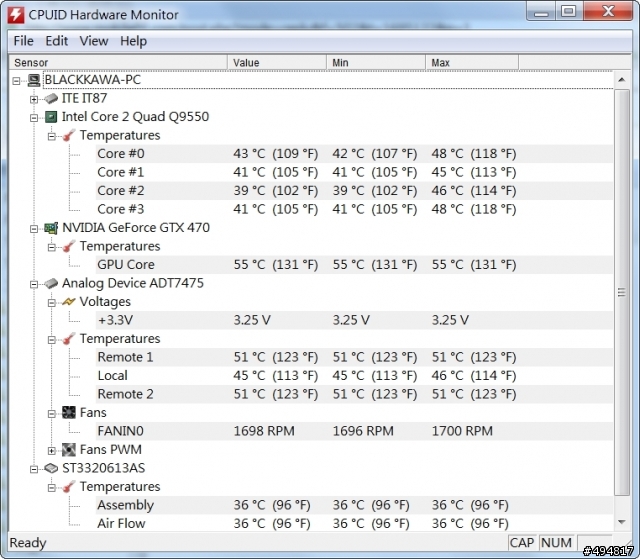The image size is (640, 559).
Task: Collapse the Intel Core 2 Quad Q9550 node
Action: pos(34,118)
